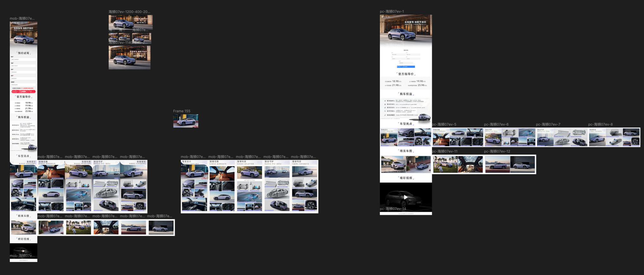Click 精彩视频 heading in the mobile page
Screen dimensions: 644x275
click(x=24, y=239)
